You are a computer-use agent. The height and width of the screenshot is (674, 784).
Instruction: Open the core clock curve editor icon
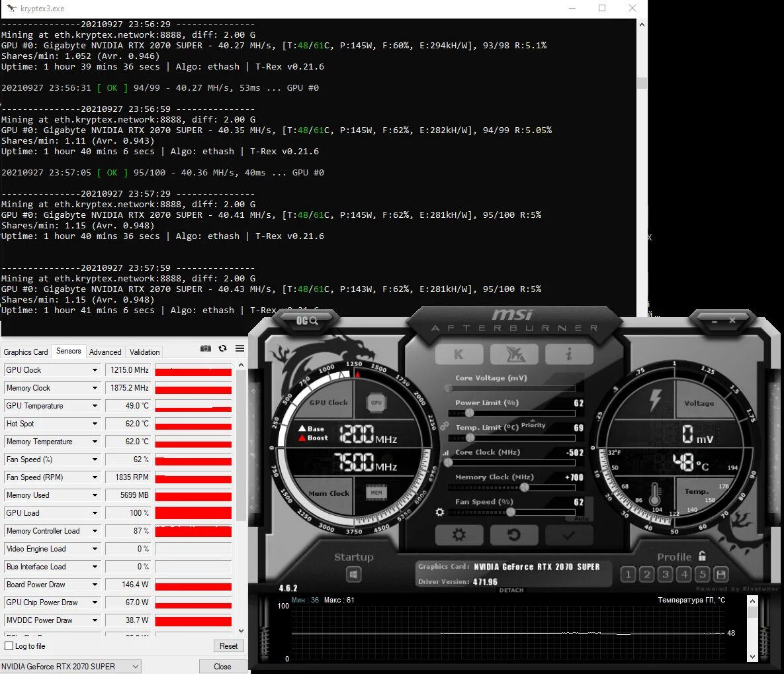click(445, 452)
